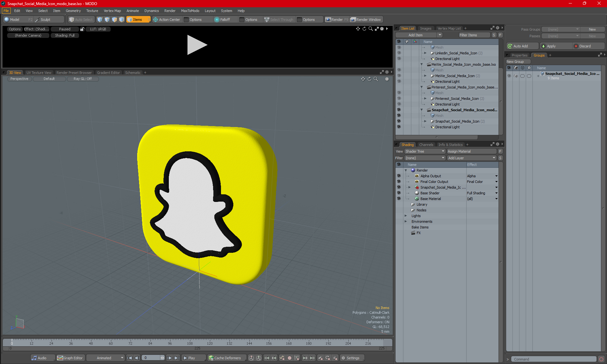607x364 pixels.
Task: Click frame 120 on the timeline
Action: click(x=210, y=343)
